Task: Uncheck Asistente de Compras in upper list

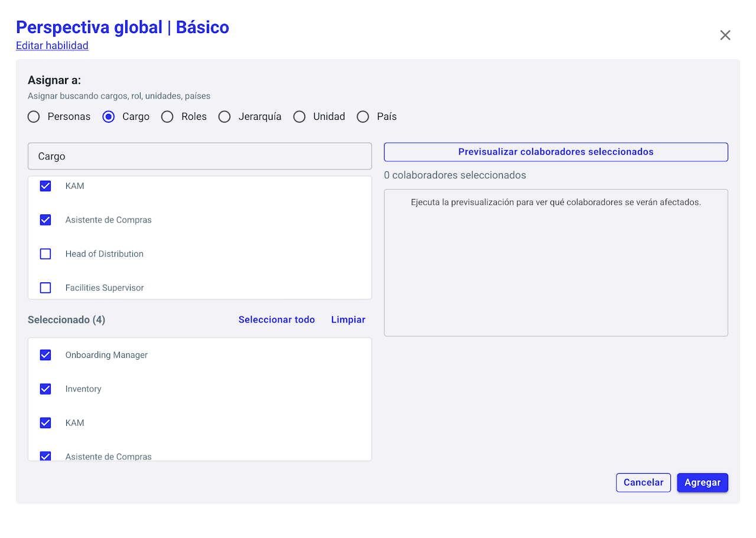Action: coord(45,220)
